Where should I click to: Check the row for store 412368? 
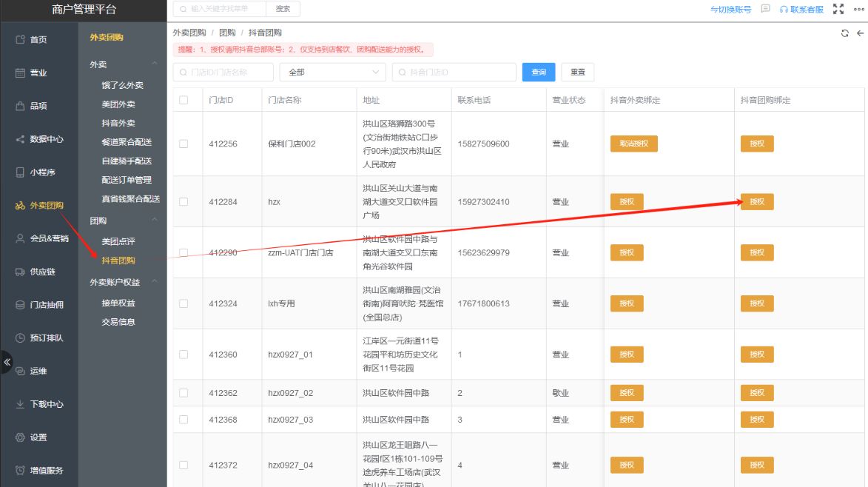(x=184, y=420)
